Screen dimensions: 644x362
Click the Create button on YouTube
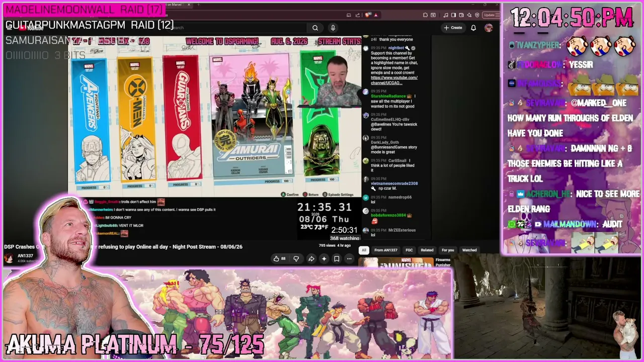(x=453, y=28)
